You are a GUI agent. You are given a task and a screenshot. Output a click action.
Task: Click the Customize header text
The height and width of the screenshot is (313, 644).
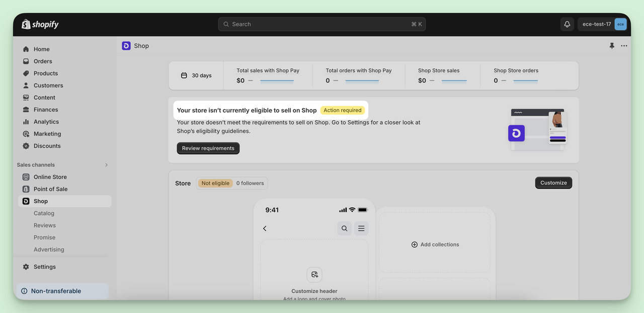click(314, 291)
